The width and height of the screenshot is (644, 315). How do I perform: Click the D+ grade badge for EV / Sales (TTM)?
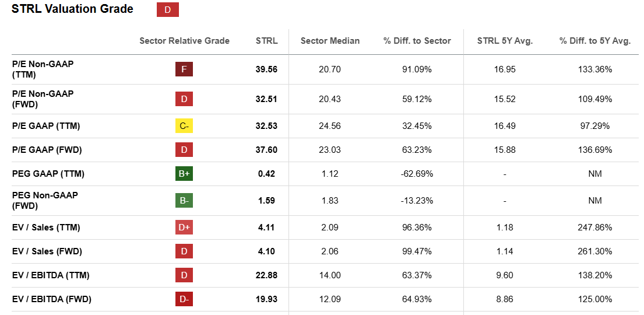tap(184, 228)
